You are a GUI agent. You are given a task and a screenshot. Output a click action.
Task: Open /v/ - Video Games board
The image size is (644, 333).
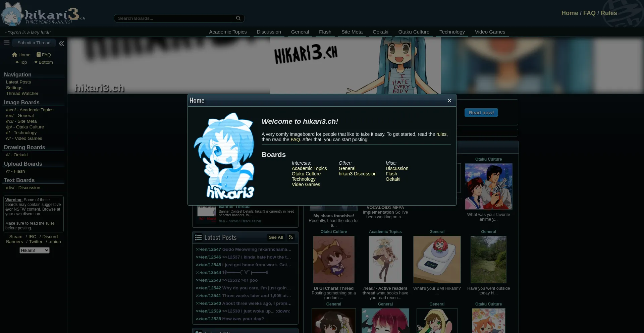[24, 138]
